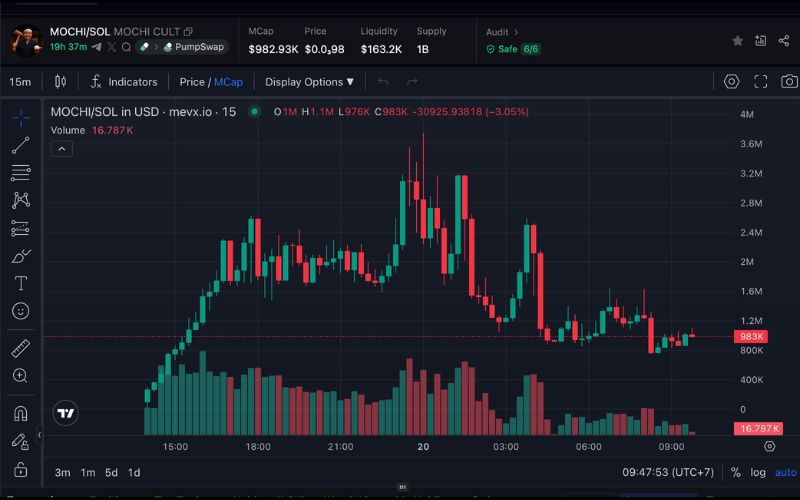Toggle log scale mode
This screenshot has height=500, width=800.
click(758, 472)
